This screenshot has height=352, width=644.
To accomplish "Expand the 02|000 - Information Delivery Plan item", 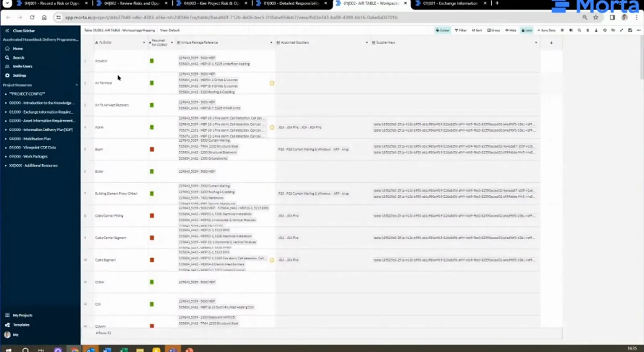I will tap(6, 130).
